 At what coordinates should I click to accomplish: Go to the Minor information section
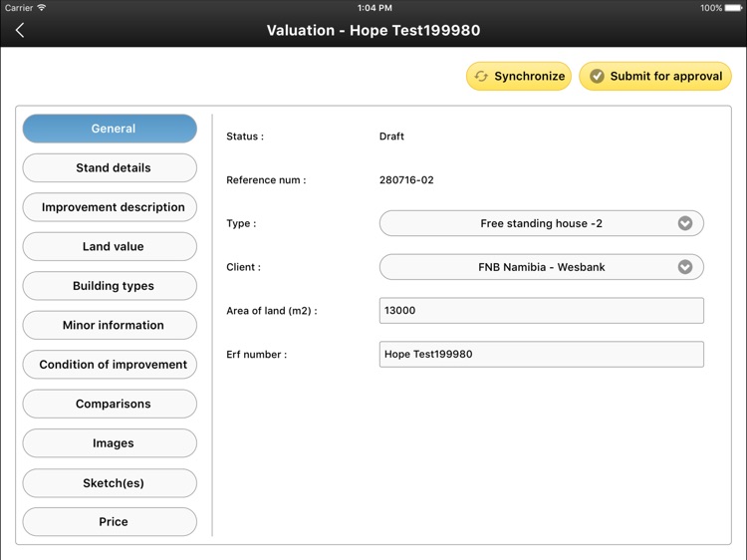click(110, 325)
